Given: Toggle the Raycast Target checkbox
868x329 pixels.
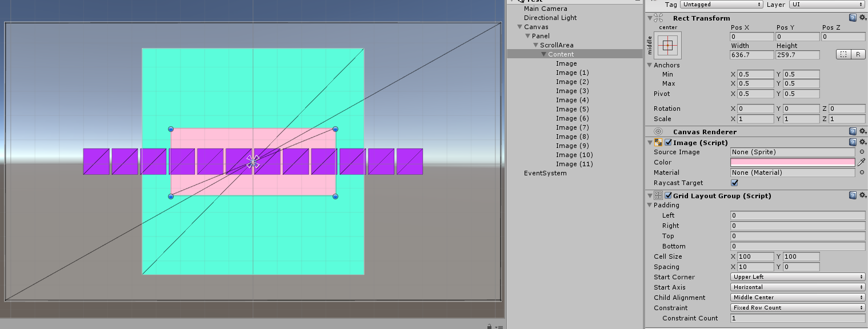Looking at the screenshot, I should click(734, 183).
